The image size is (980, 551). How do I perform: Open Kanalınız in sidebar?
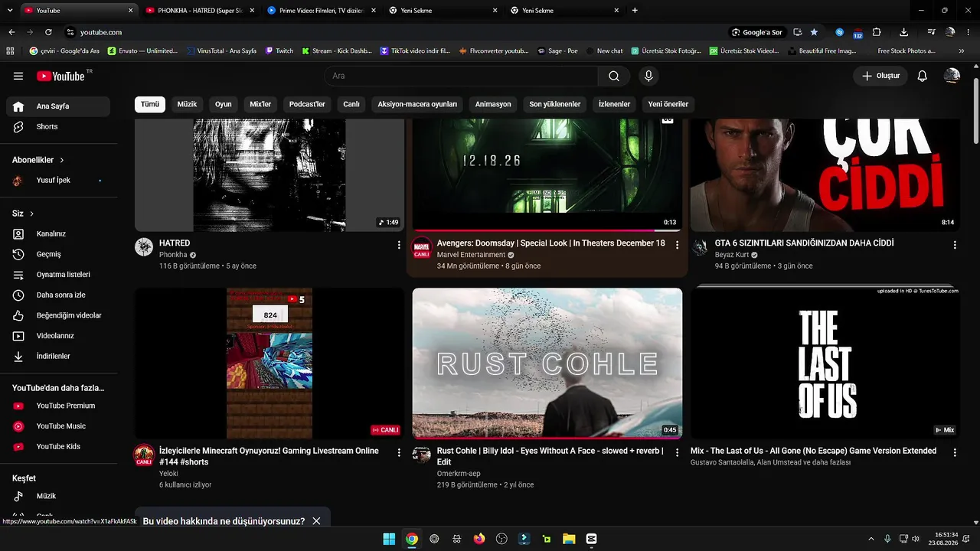(x=58, y=233)
